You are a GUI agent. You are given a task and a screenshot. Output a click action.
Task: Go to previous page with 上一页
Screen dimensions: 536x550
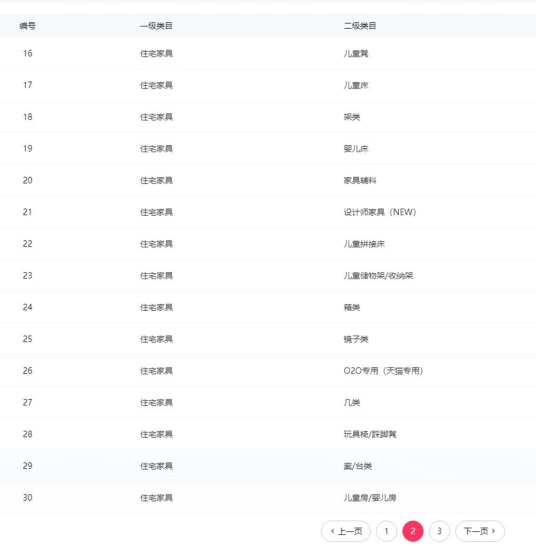[346, 531]
